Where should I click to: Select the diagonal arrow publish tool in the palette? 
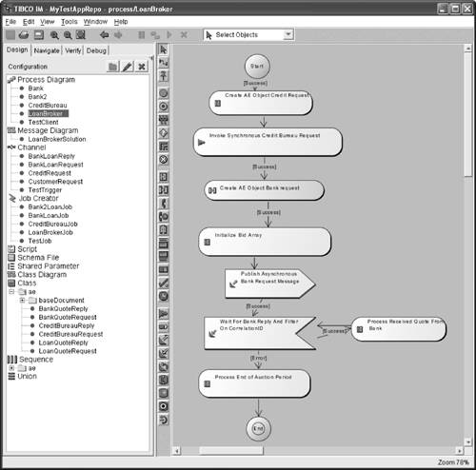(163, 341)
